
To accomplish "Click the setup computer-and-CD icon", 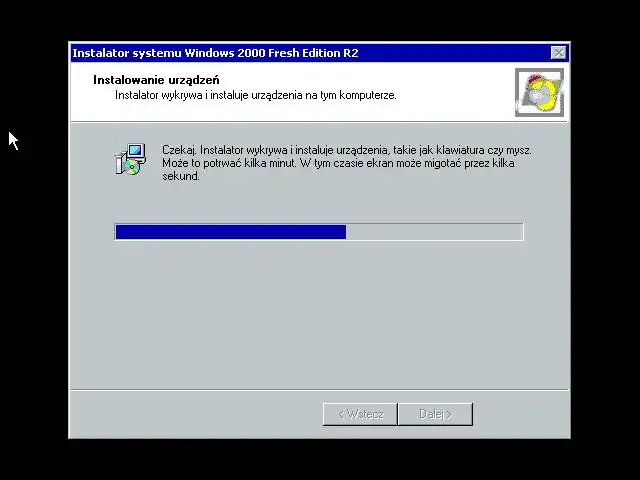I will point(131,160).
